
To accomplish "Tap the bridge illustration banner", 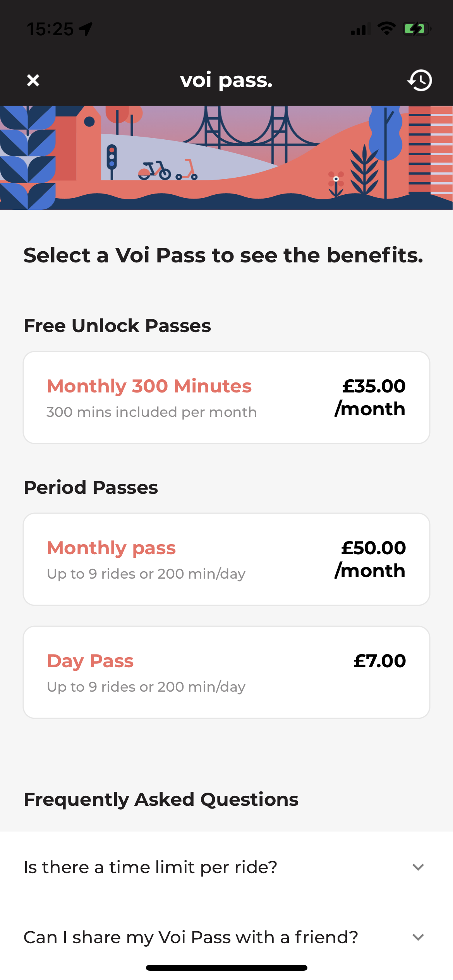I will point(248,128).
